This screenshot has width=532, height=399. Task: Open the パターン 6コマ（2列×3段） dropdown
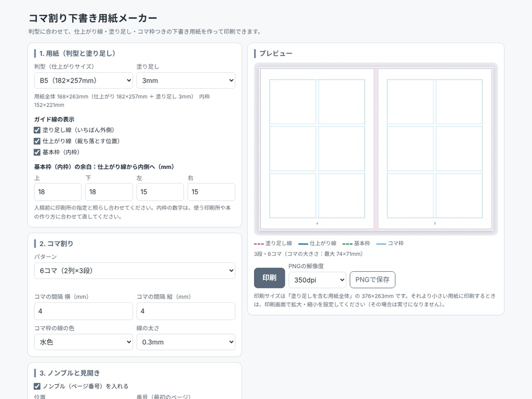(x=135, y=271)
